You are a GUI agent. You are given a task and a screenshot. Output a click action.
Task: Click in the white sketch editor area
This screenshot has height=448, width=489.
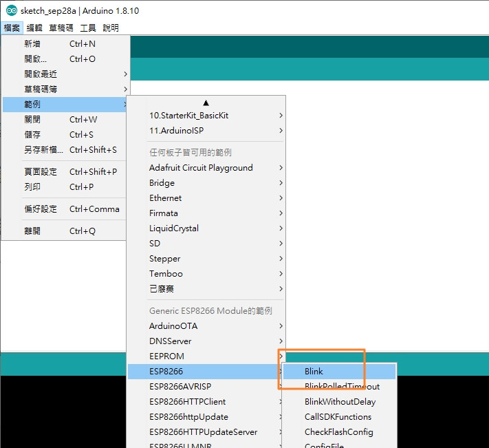387,215
